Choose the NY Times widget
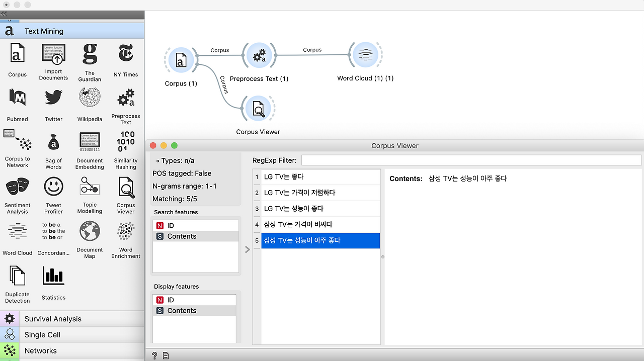Image resolution: width=644 pixels, height=361 pixels. click(x=125, y=60)
